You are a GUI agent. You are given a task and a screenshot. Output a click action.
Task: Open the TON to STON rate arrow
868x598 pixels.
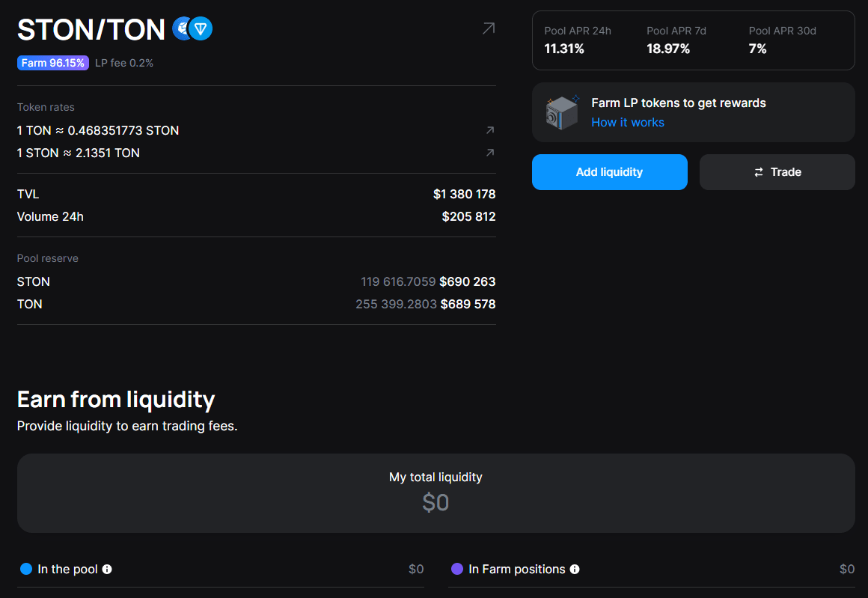pyautogui.click(x=490, y=130)
